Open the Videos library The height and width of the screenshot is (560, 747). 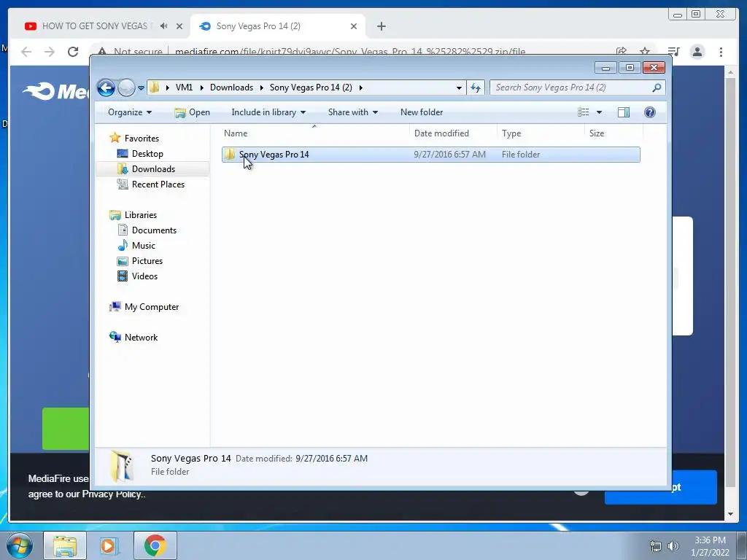point(144,276)
